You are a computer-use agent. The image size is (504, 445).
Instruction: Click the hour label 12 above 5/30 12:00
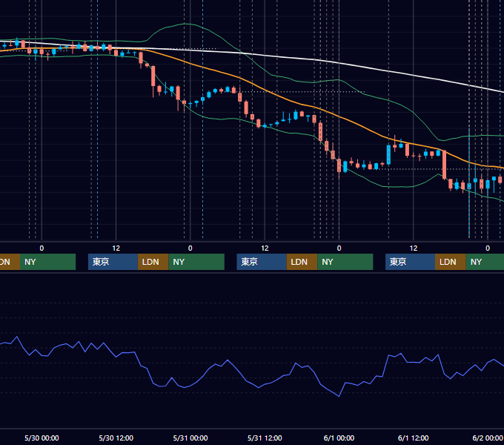116,248
